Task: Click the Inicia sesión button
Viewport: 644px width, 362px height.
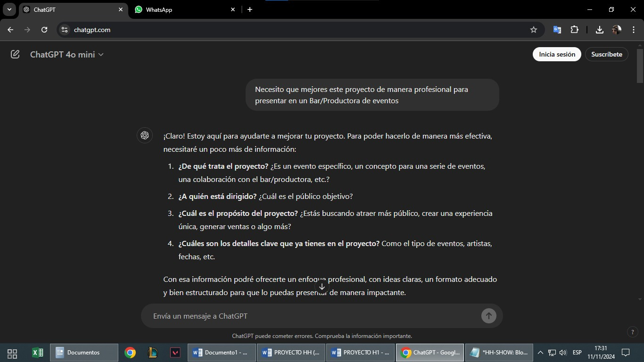Action: click(557, 54)
